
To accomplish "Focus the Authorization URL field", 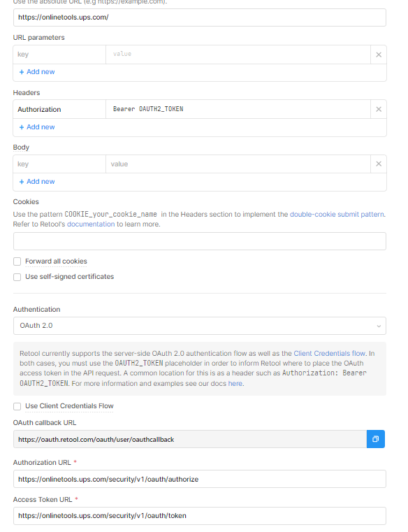I will [199, 479].
